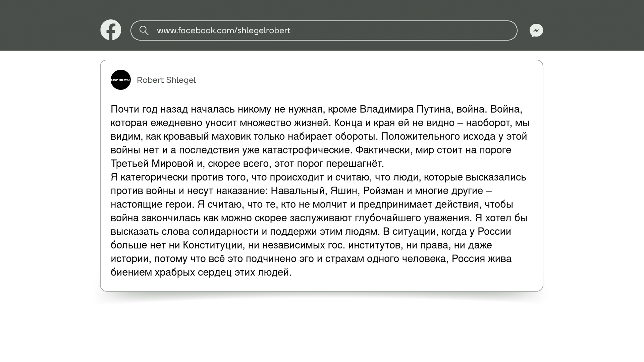The width and height of the screenshot is (644, 362).
Task: Click the phrase "настоящие герои" in the post
Action: point(152,204)
